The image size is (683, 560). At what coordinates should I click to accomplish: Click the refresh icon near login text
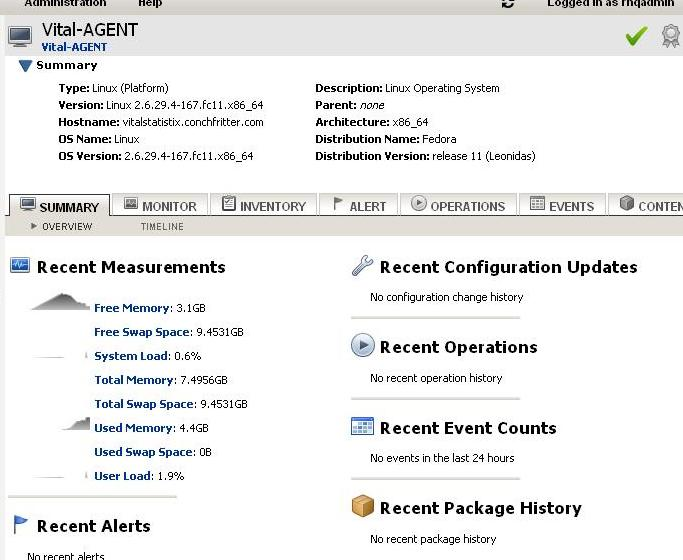pyautogui.click(x=508, y=3)
